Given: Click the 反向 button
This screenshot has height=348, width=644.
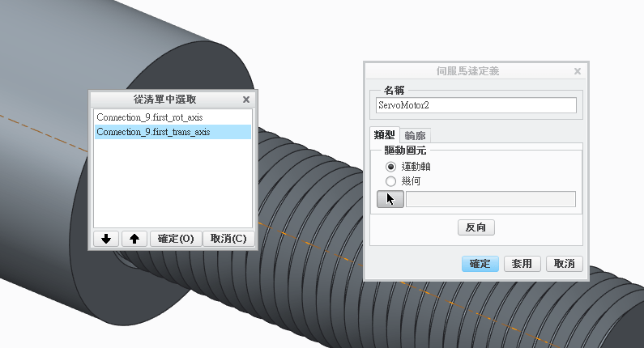Looking at the screenshot, I should click(x=476, y=227).
